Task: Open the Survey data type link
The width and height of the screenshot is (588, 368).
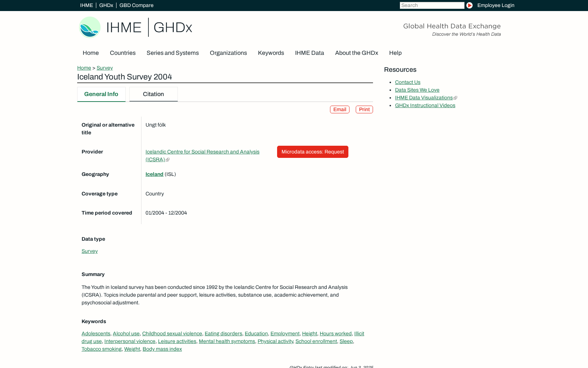Action: coord(90,251)
